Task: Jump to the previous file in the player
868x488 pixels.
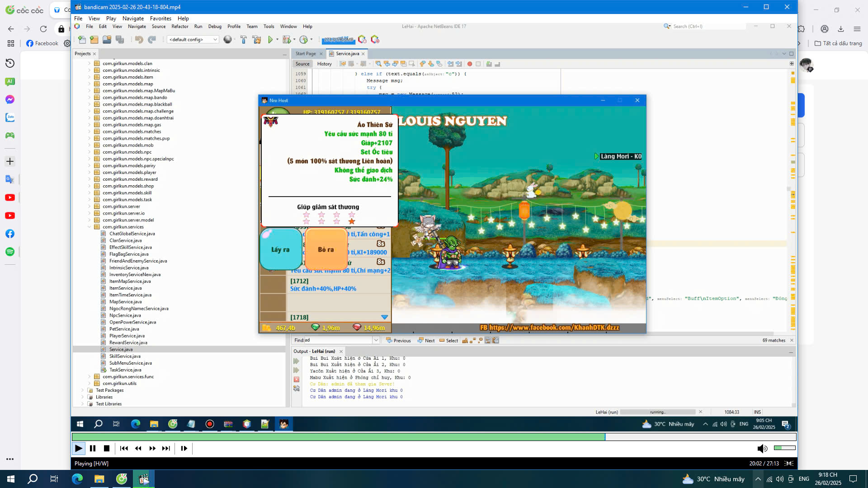Action: coord(124,448)
